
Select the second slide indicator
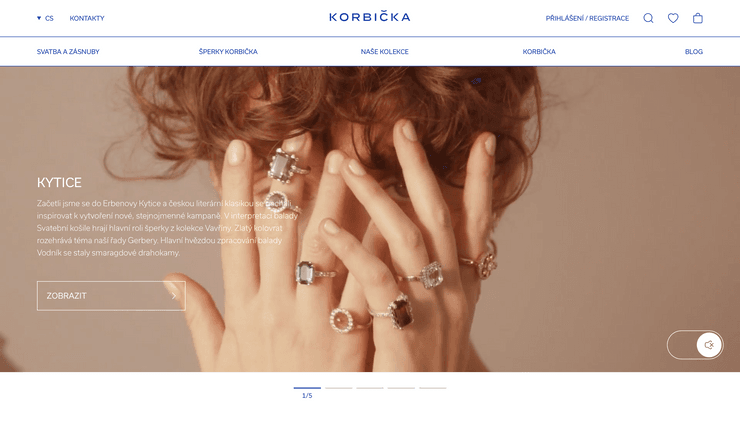pos(338,388)
